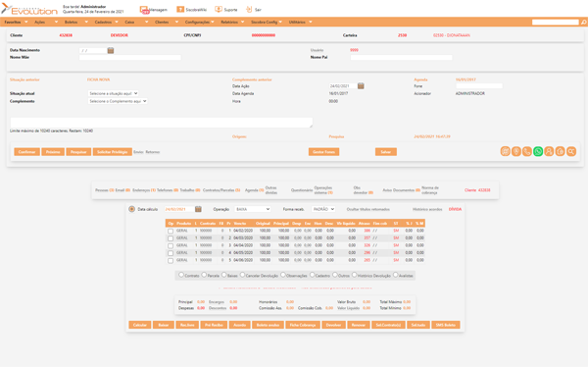This screenshot has width=588, height=367.
Task: Check the box for the row due 04/06/2020
Action: pos(171,260)
